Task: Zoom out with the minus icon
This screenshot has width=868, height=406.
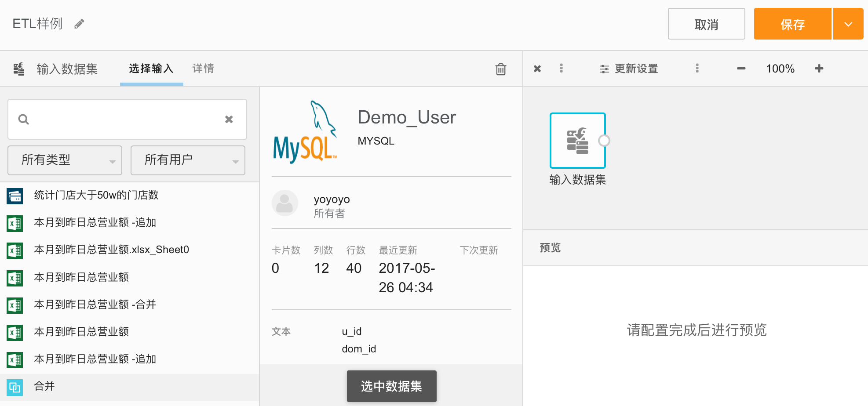Action: pyautogui.click(x=741, y=69)
